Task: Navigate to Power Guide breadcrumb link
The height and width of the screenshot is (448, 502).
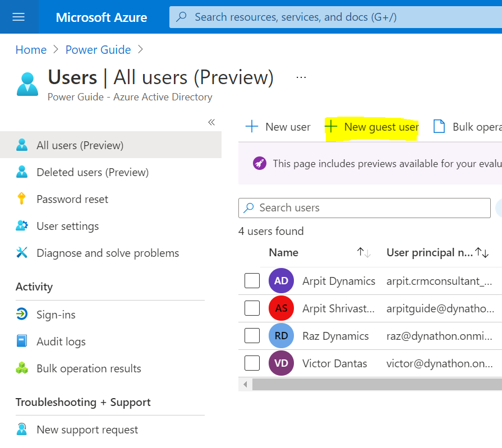Action: pos(98,50)
